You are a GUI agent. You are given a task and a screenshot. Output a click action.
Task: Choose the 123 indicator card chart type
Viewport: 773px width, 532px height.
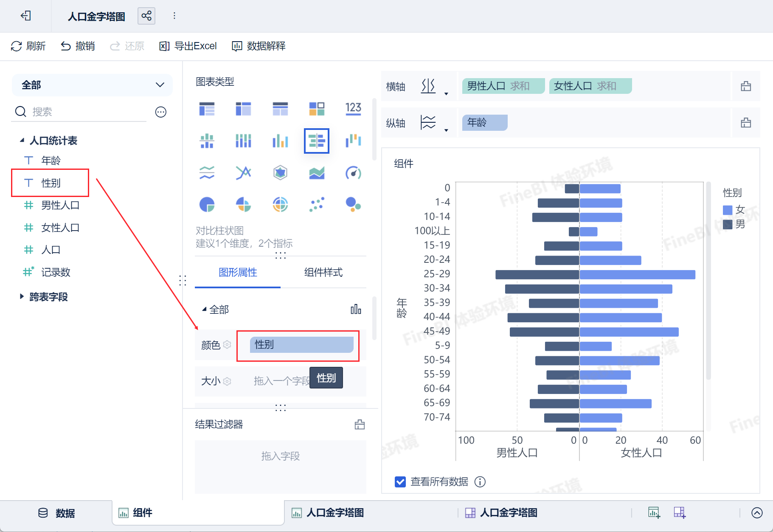pos(353,108)
